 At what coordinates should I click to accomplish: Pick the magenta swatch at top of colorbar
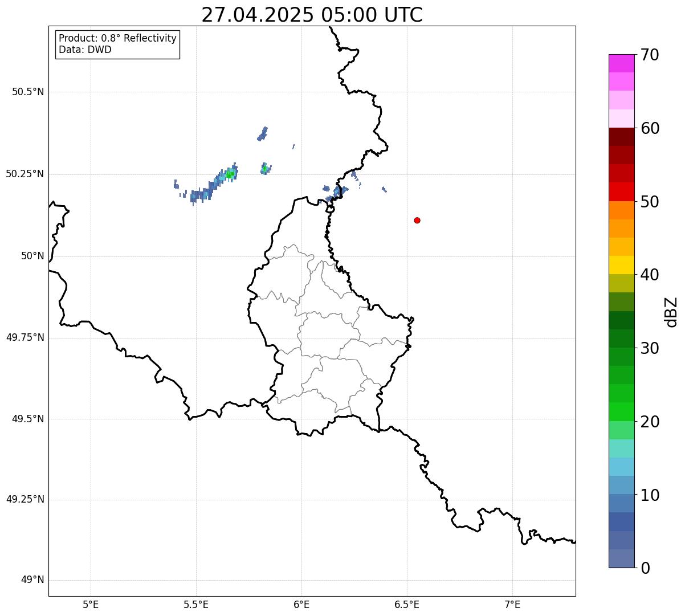click(x=621, y=63)
